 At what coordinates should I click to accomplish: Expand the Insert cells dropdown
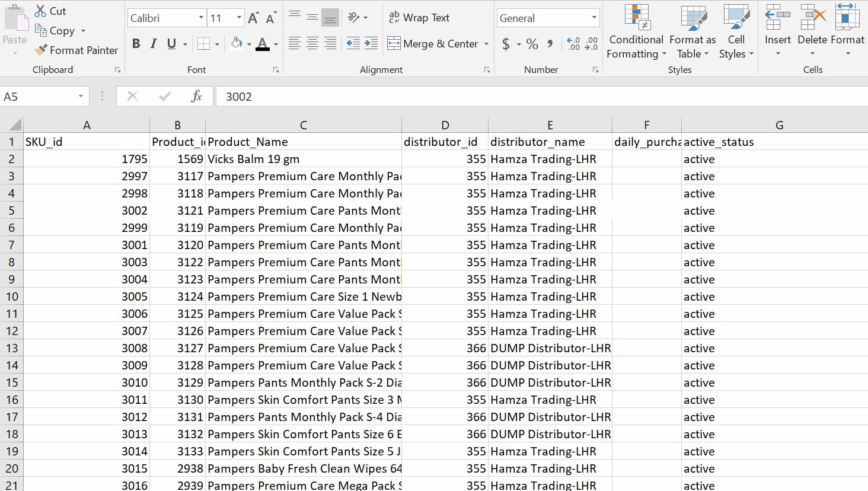pos(778,53)
